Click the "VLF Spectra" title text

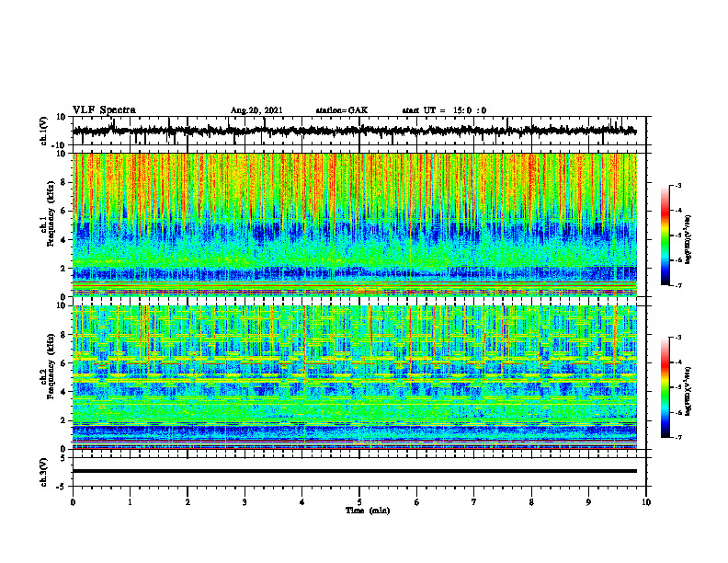(x=104, y=110)
